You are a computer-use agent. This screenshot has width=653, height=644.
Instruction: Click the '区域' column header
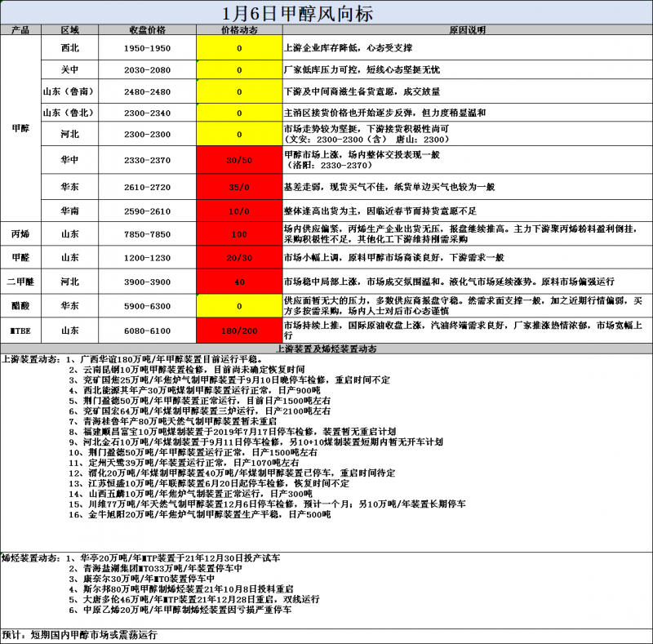(x=69, y=29)
